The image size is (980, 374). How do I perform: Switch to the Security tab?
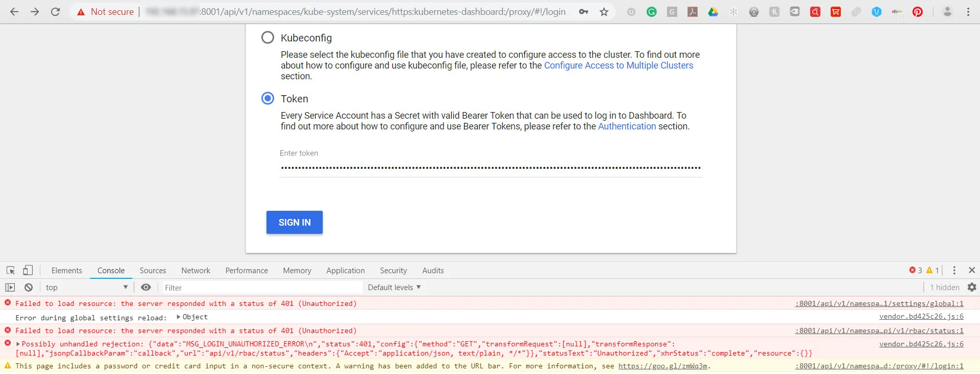tap(393, 271)
